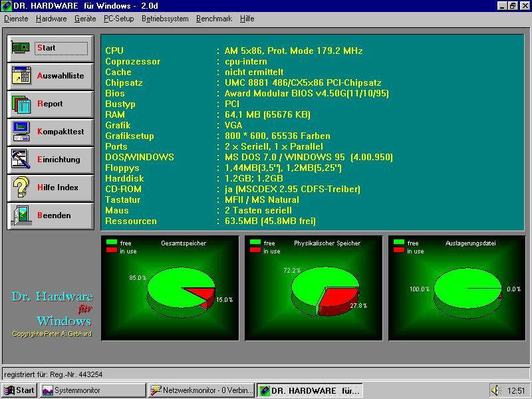The image size is (532, 399).
Task: Click the Cache nicht ermittelt value
Action: coord(254,72)
